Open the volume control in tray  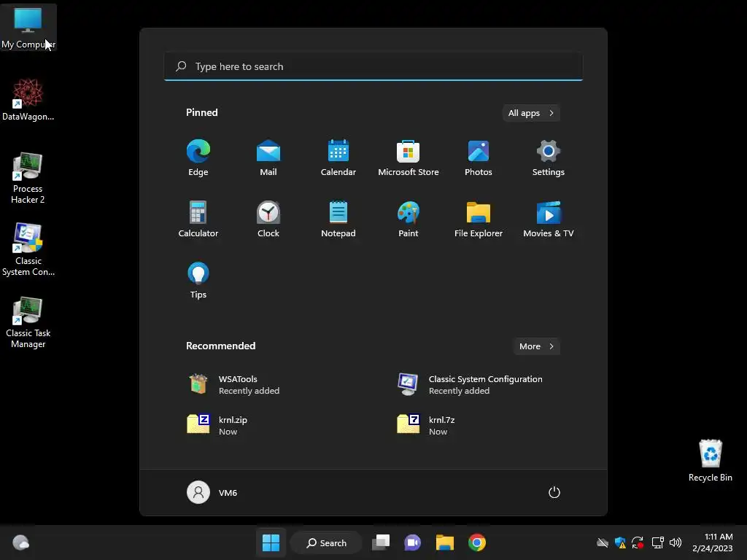tap(675, 542)
